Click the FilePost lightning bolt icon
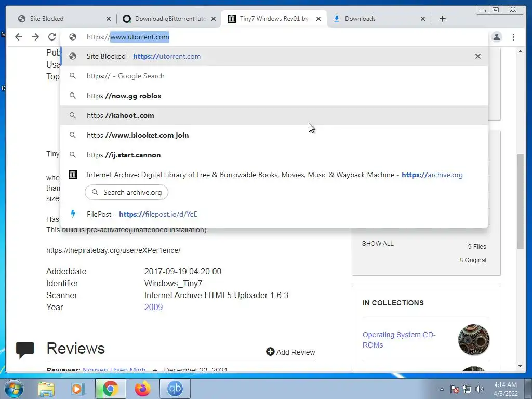The width and height of the screenshot is (532, 399). point(73,214)
